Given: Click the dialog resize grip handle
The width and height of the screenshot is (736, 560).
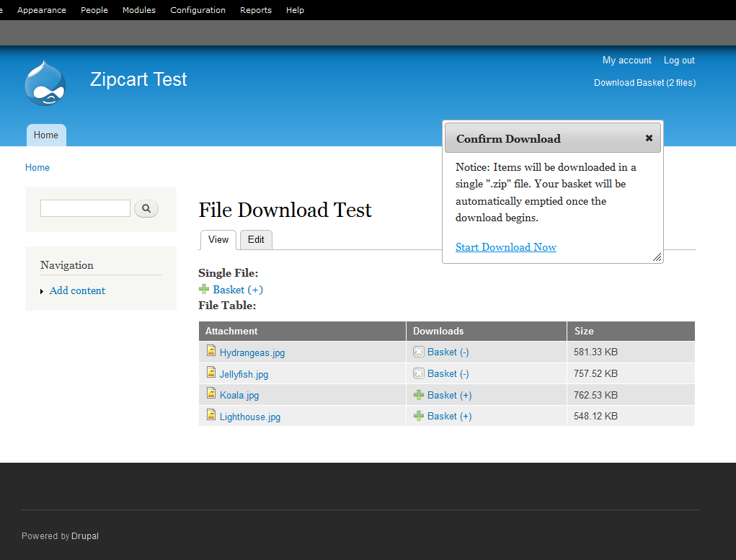Looking at the screenshot, I should 657,257.
